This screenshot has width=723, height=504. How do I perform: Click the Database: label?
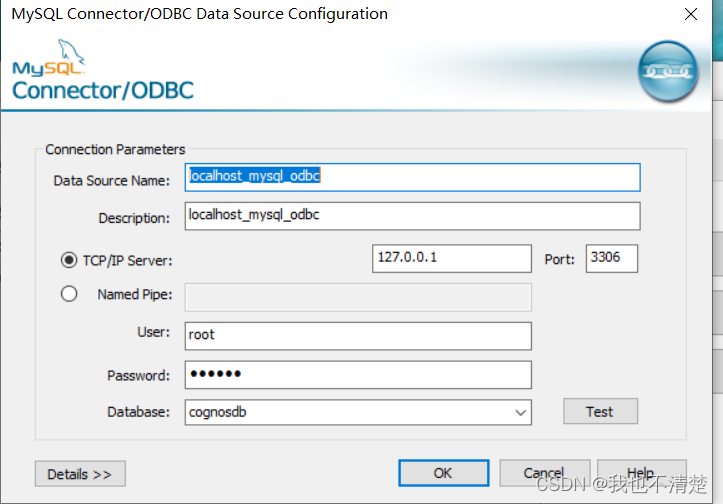click(138, 412)
